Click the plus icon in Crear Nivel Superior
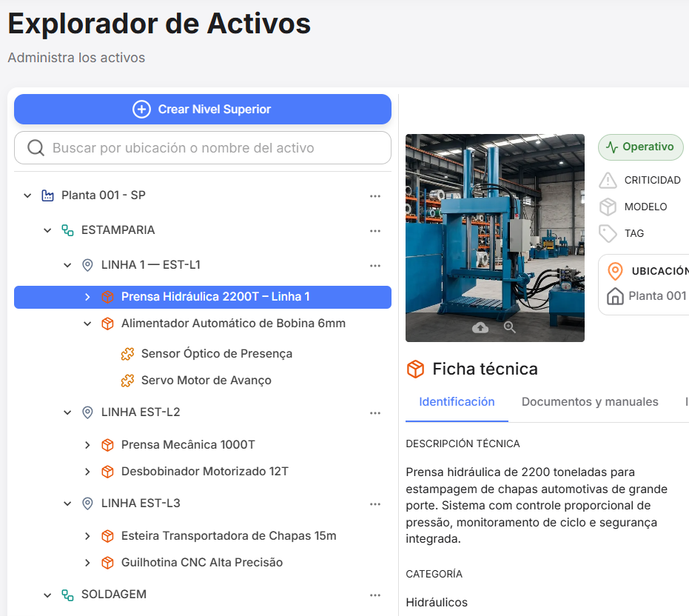This screenshot has width=689, height=616. 141,109
